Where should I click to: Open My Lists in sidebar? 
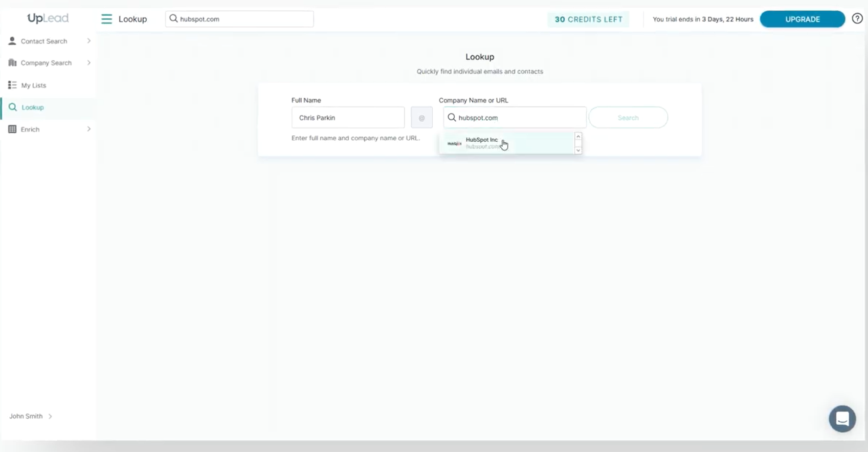point(48,85)
